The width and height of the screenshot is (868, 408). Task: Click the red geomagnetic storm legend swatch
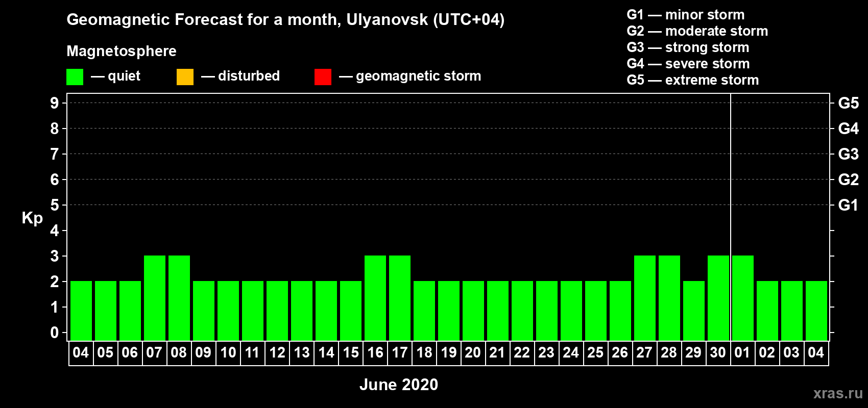tap(323, 77)
